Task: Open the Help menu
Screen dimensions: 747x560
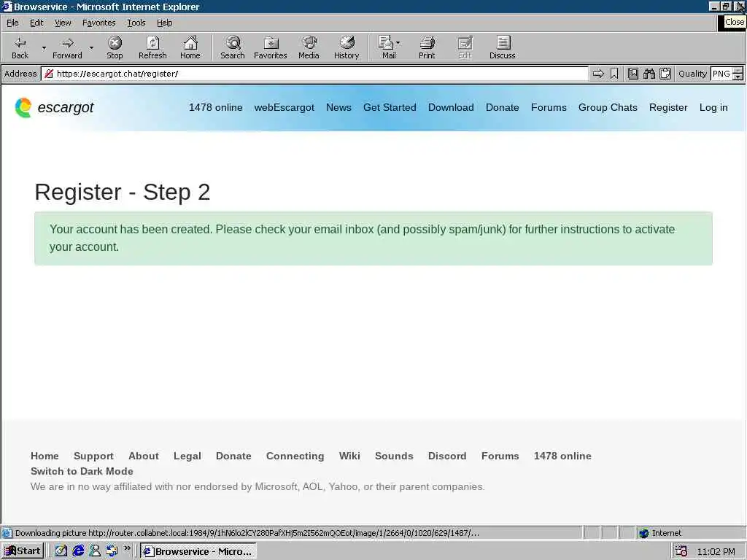Action: point(164,23)
